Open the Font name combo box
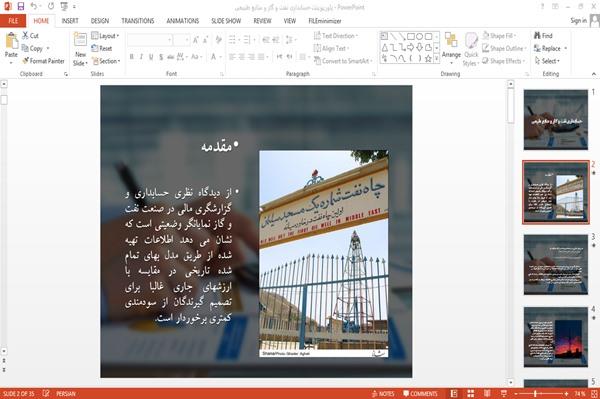600x399 pixels. pos(150,40)
